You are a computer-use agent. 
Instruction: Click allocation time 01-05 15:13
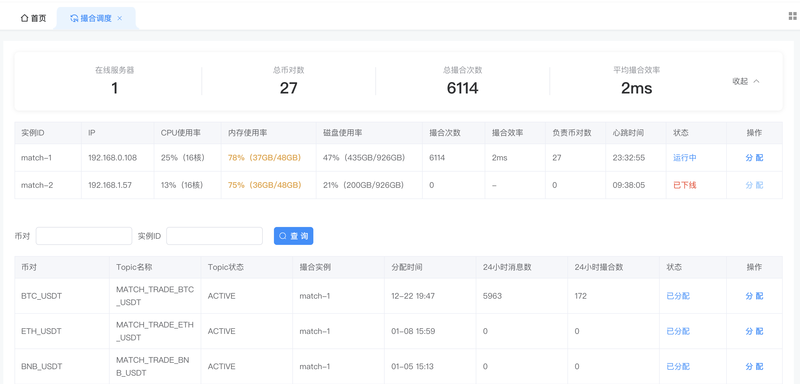(413, 367)
